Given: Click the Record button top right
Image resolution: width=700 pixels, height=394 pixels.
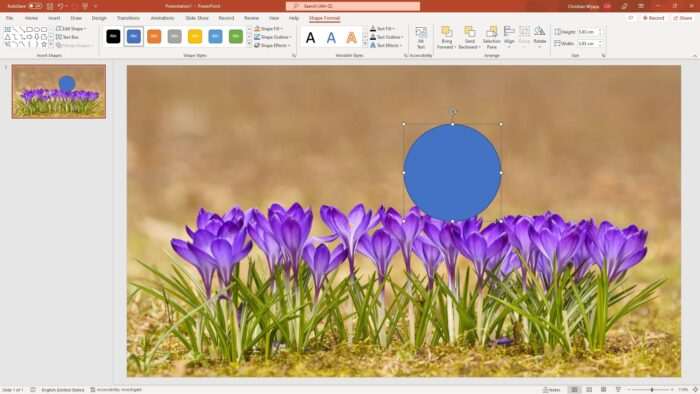Looking at the screenshot, I should point(654,18).
